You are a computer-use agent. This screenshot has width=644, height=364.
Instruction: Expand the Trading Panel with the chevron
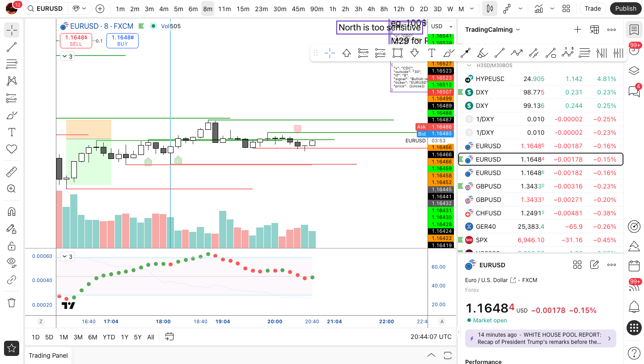click(431, 355)
